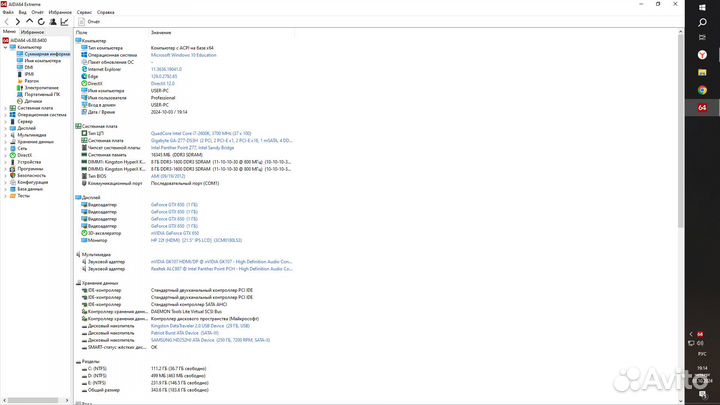Select the Тип BIOS row

click(x=184, y=176)
